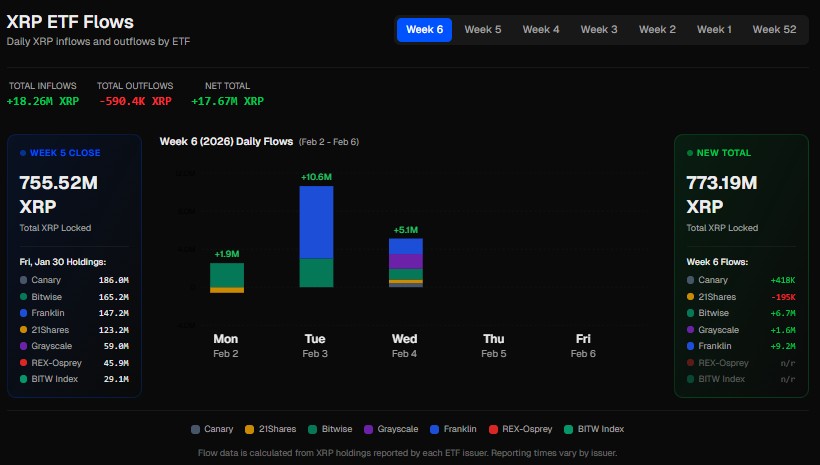Click the WEEK 5 CLOSE card header
The height and width of the screenshot is (465, 820).
tap(60, 153)
